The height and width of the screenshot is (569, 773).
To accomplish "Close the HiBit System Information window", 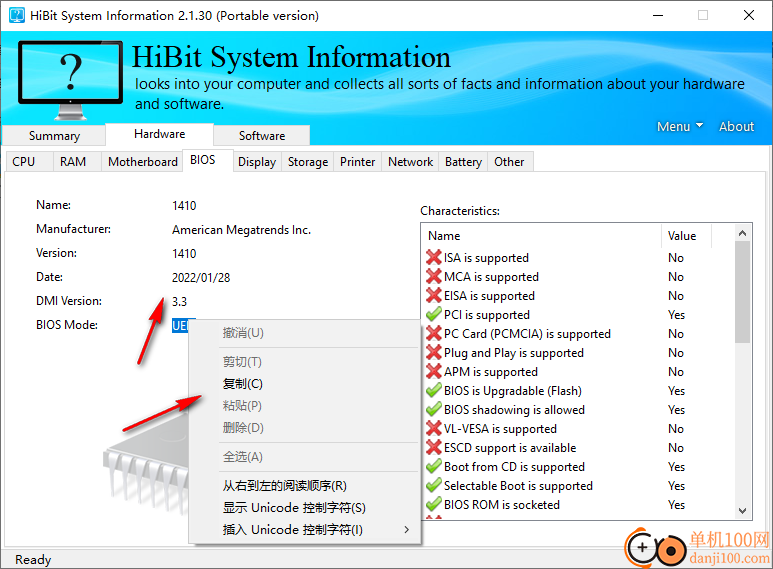I will (748, 15).
